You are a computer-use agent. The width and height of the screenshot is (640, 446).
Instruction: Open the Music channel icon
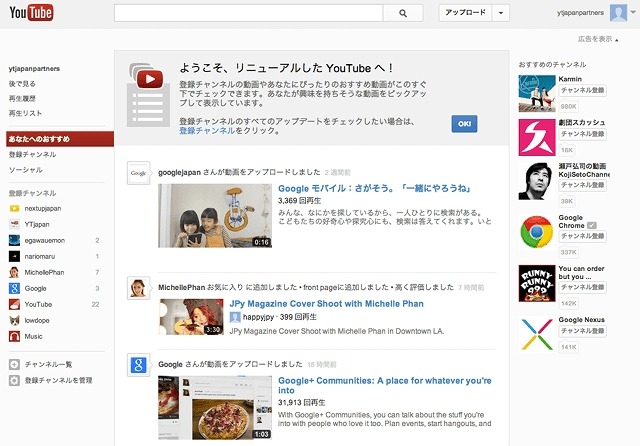click(x=14, y=337)
